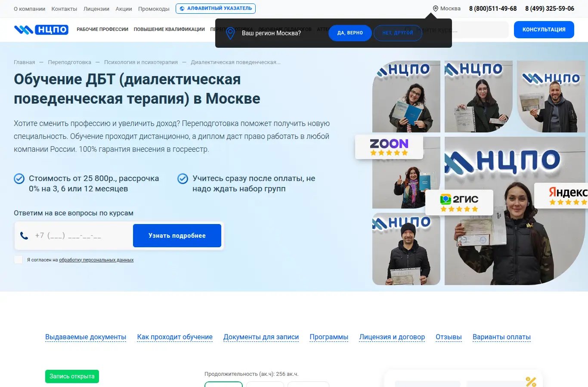Confirm region with Да, верно button
The width and height of the screenshot is (588, 387).
click(350, 33)
